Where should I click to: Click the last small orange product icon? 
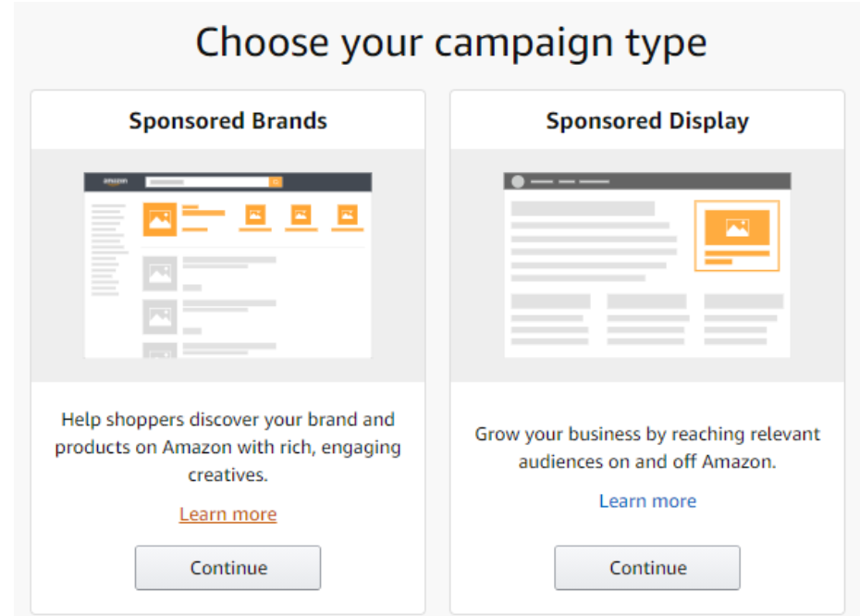point(347,215)
